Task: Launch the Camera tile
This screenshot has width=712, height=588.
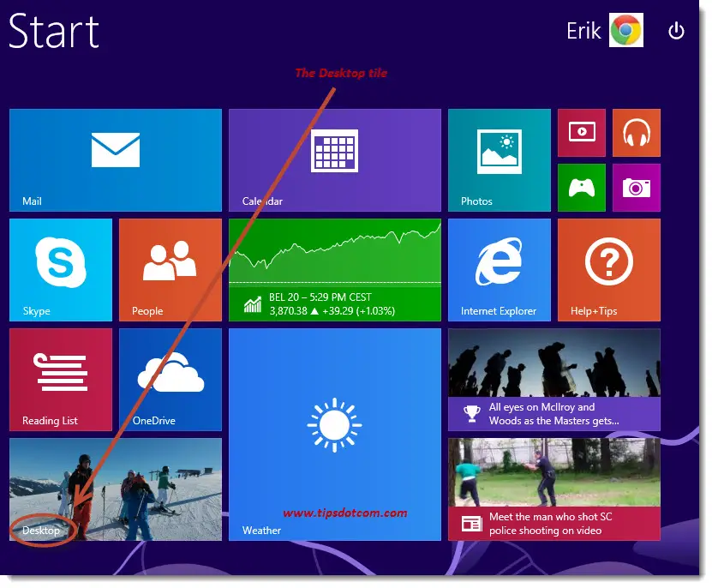Action: point(636,188)
